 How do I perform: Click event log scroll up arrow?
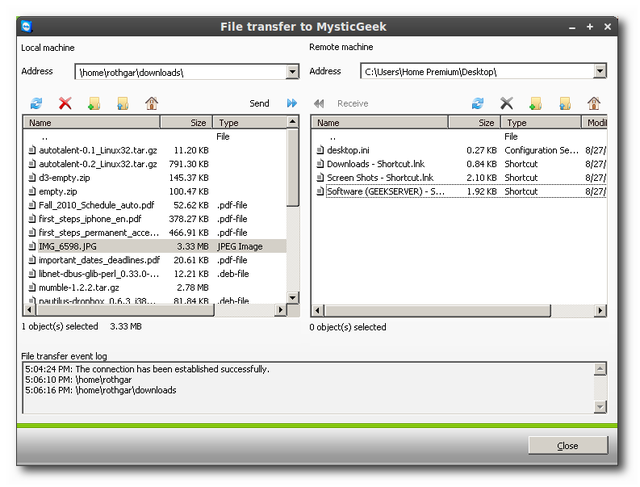(600, 369)
